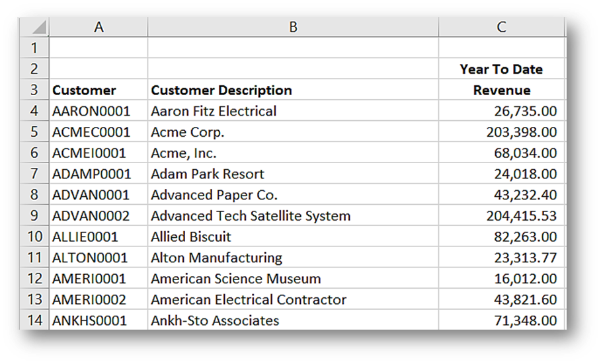Select the Alton Manufacturing cell
Viewport: 601px width, 364px height.
[x=216, y=258]
